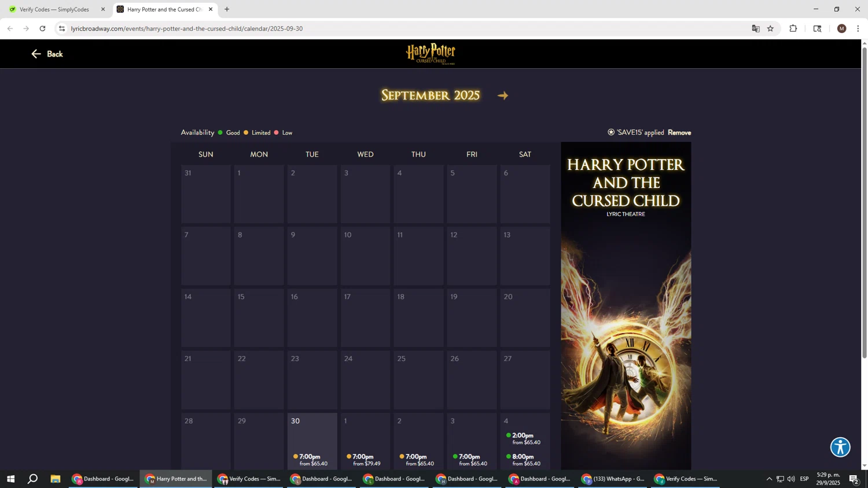
Task: Click the SUN column header
Action: [x=205, y=154]
